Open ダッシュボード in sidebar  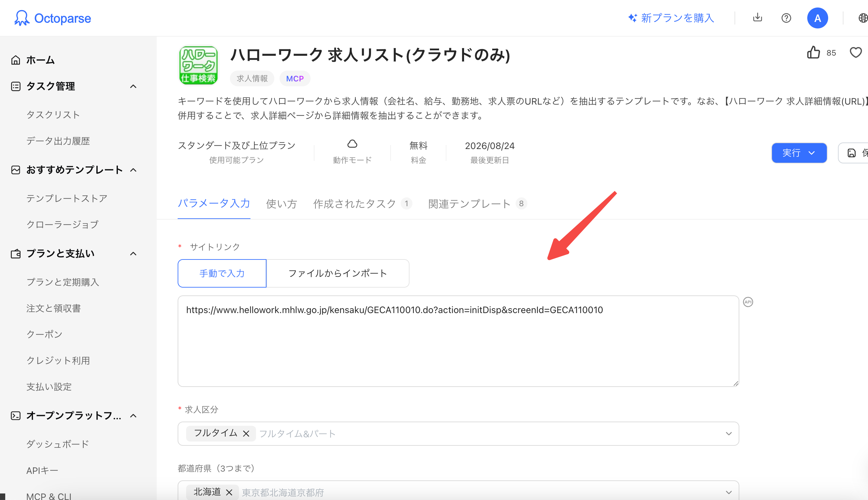pyautogui.click(x=57, y=444)
